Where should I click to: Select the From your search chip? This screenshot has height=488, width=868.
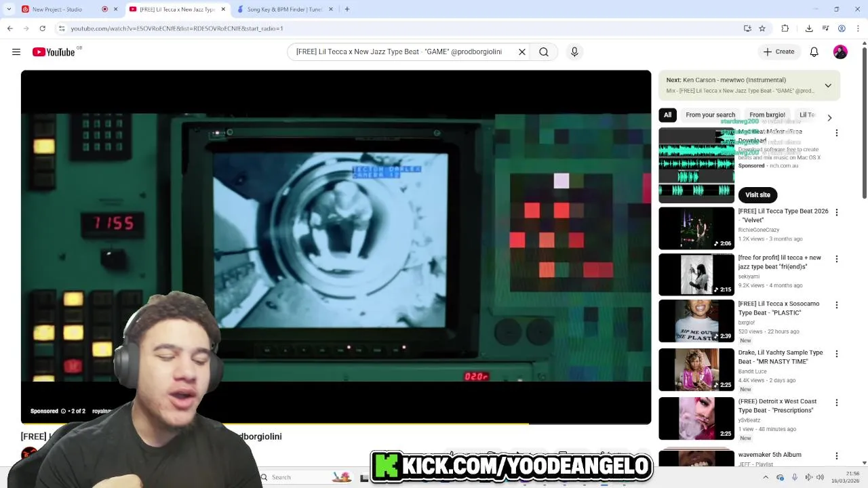coord(710,115)
